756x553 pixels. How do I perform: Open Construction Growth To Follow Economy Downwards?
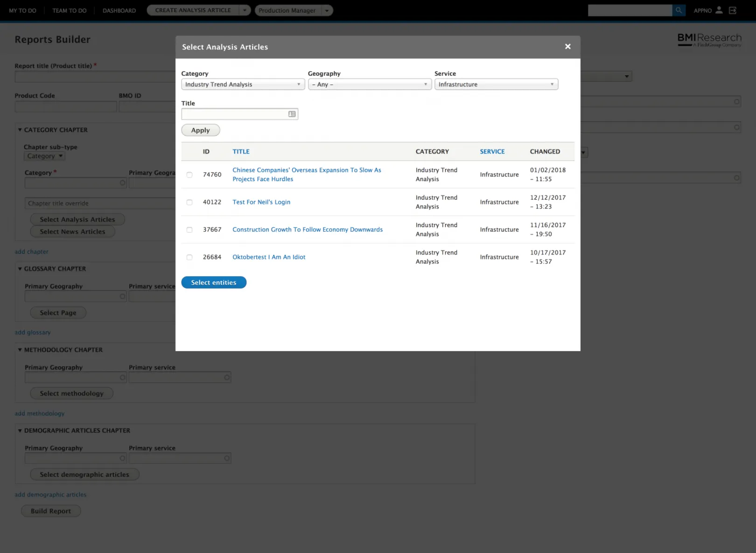click(308, 230)
